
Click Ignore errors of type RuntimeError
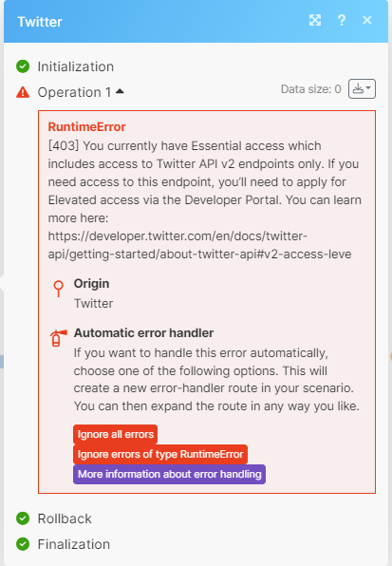pyautogui.click(x=160, y=454)
